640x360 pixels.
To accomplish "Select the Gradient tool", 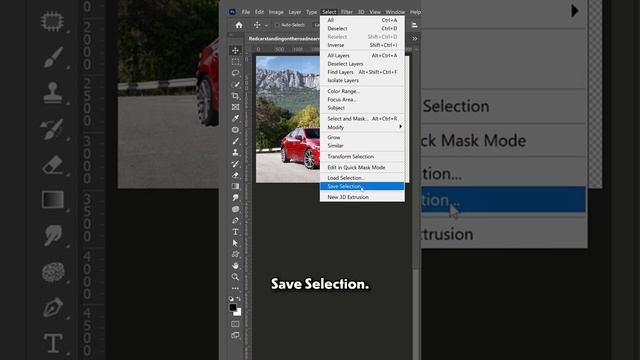I will [236, 186].
